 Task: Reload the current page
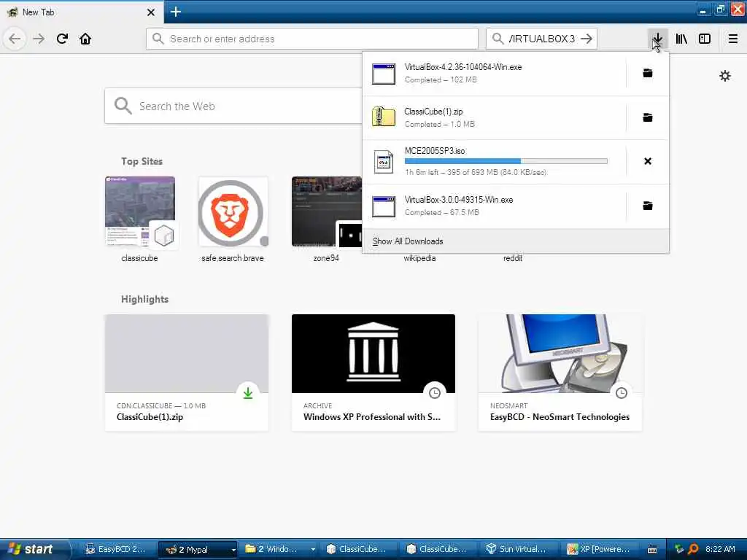63,39
